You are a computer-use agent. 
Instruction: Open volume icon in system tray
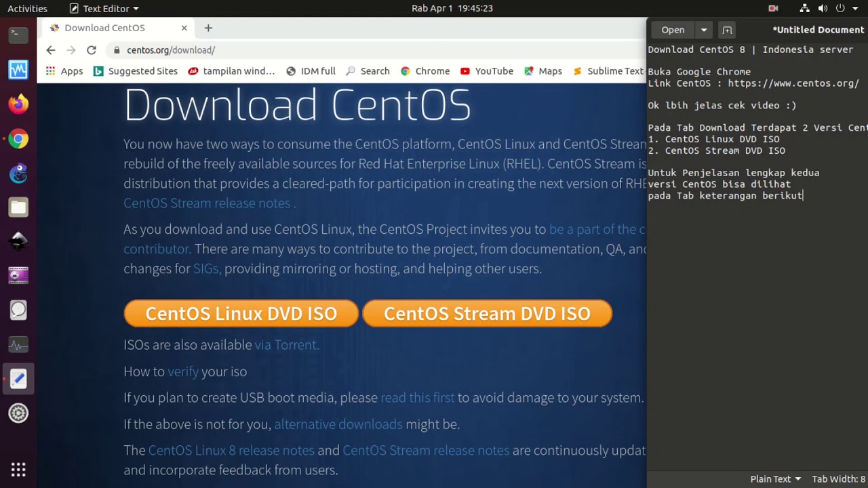coord(823,8)
